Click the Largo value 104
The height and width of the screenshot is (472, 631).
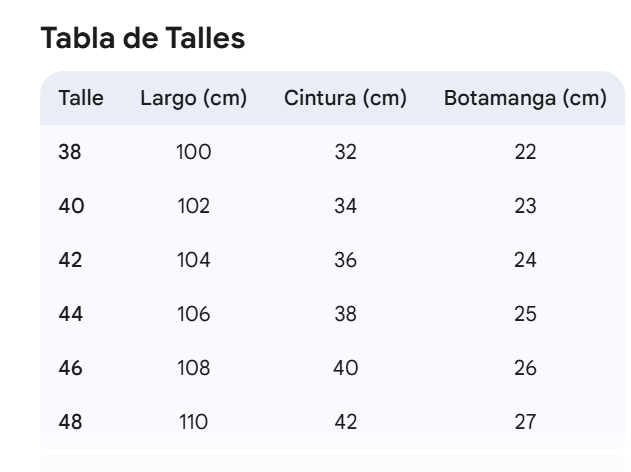click(x=194, y=260)
